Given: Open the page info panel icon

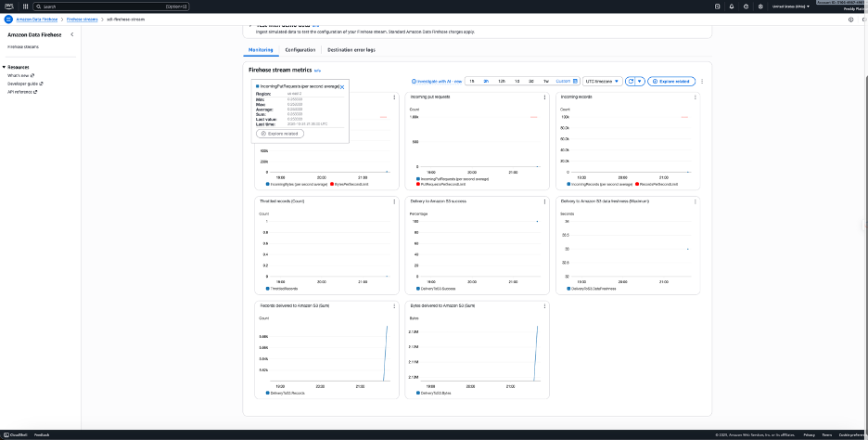Looking at the screenshot, I should click(x=850, y=19).
